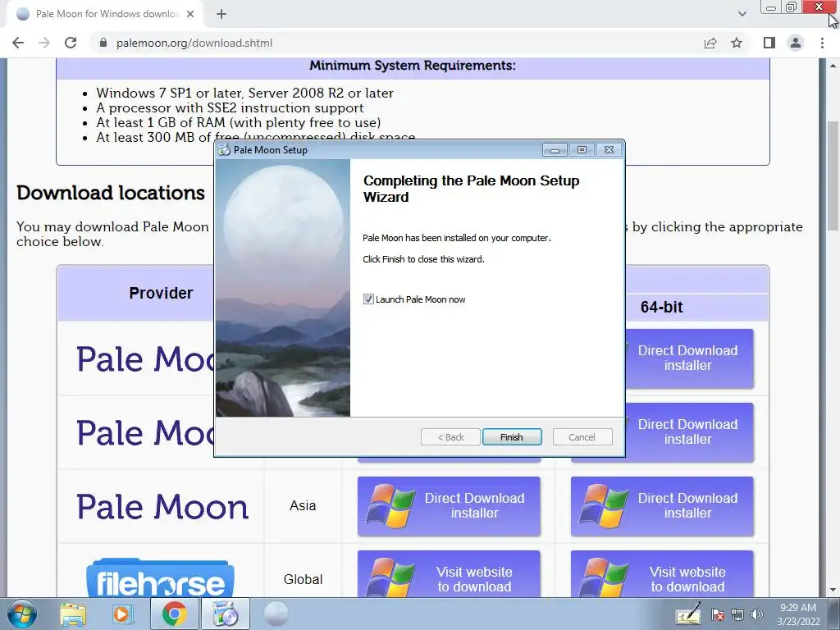Click the page scrollbar up arrow

(x=833, y=66)
